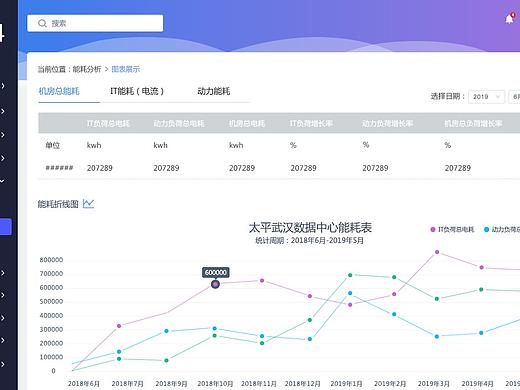The image size is (520, 390).
Task: Click the 动力负荷总电耗 column header
Action: 179,124
